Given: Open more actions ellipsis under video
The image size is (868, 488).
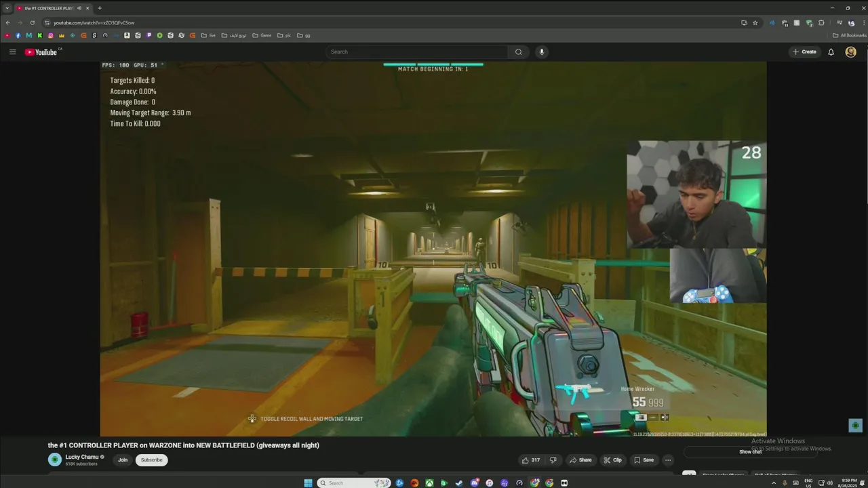Looking at the screenshot, I should tap(668, 460).
